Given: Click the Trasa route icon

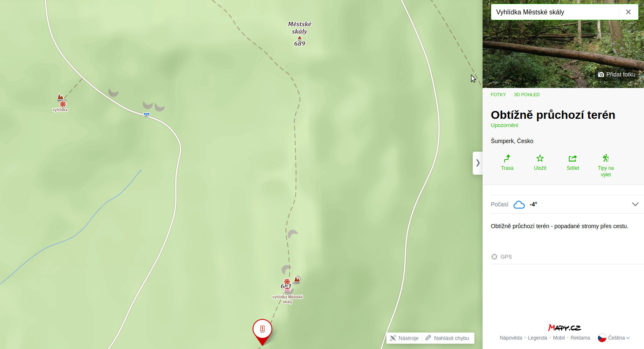Looking at the screenshot, I should (507, 158).
